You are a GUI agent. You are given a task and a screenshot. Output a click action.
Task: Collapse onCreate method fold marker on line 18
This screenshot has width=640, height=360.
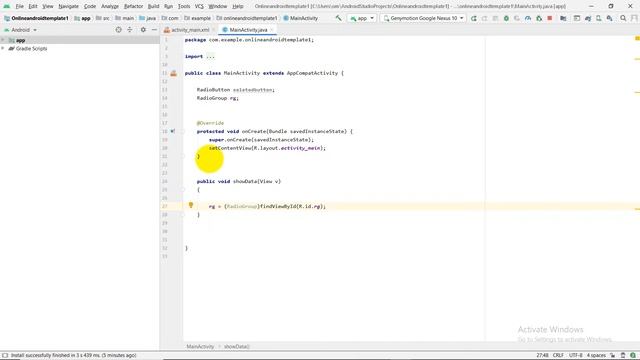point(182,131)
